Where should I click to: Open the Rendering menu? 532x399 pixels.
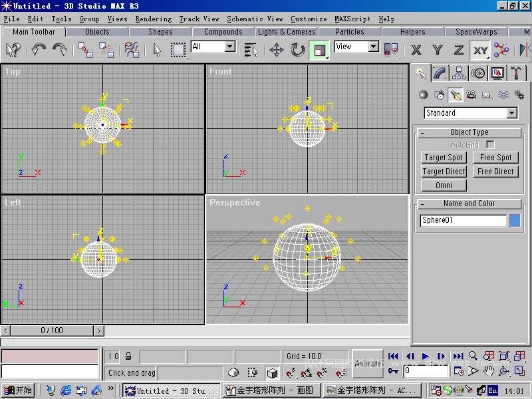coord(153,19)
